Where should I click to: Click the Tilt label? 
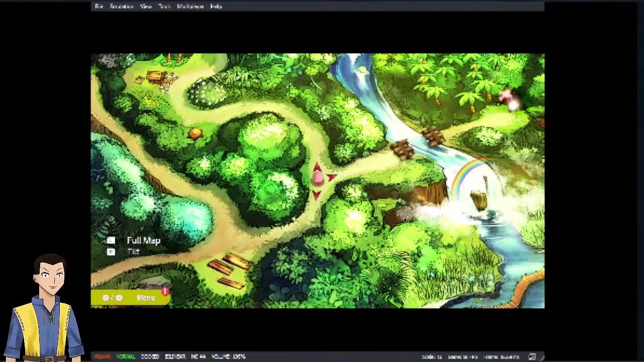(133, 251)
